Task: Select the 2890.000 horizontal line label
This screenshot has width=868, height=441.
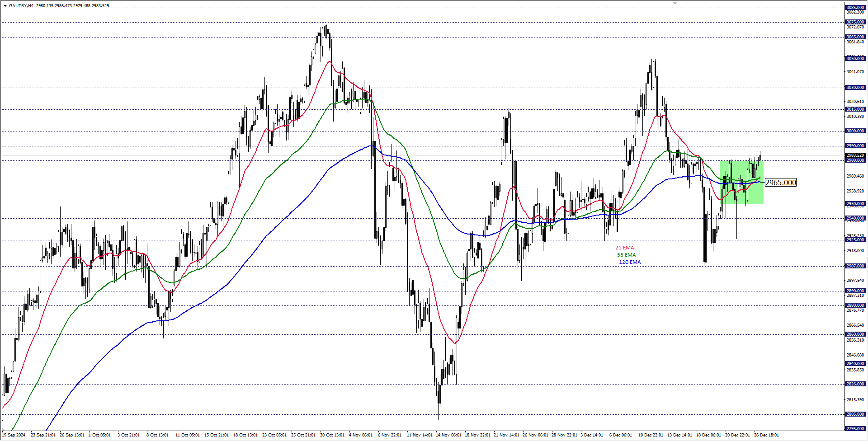Action: click(855, 291)
